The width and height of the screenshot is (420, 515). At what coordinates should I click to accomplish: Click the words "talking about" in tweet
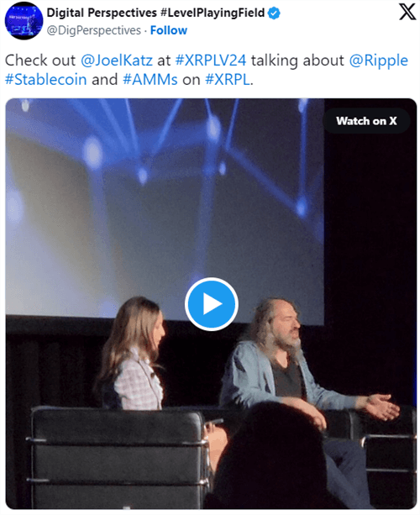coord(297,60)
